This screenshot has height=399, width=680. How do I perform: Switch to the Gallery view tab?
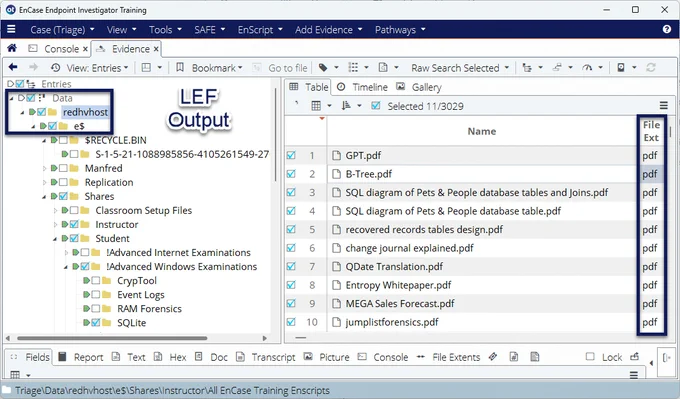pos(419,87)
